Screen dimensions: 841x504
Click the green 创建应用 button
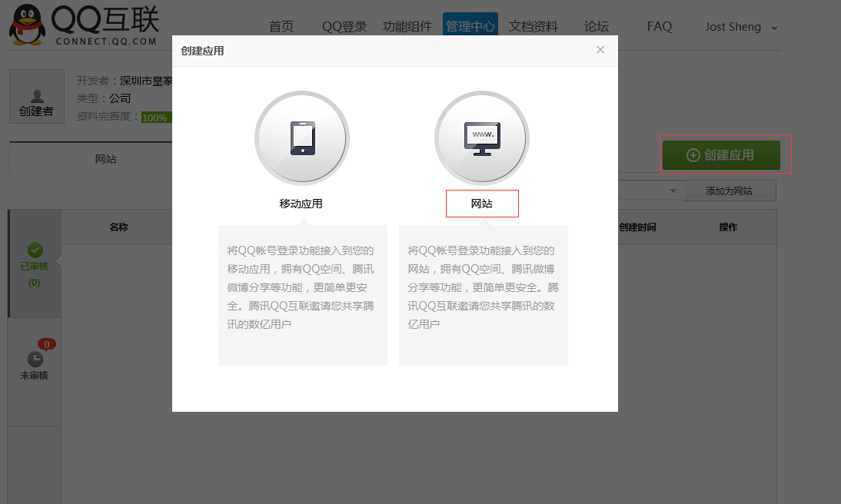[721, 155]
